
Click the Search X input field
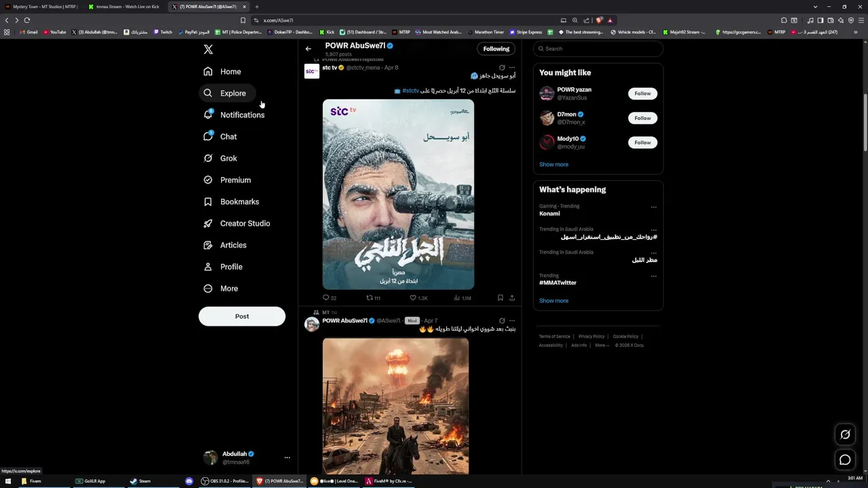pyautogui.click(x=598, y=49)
